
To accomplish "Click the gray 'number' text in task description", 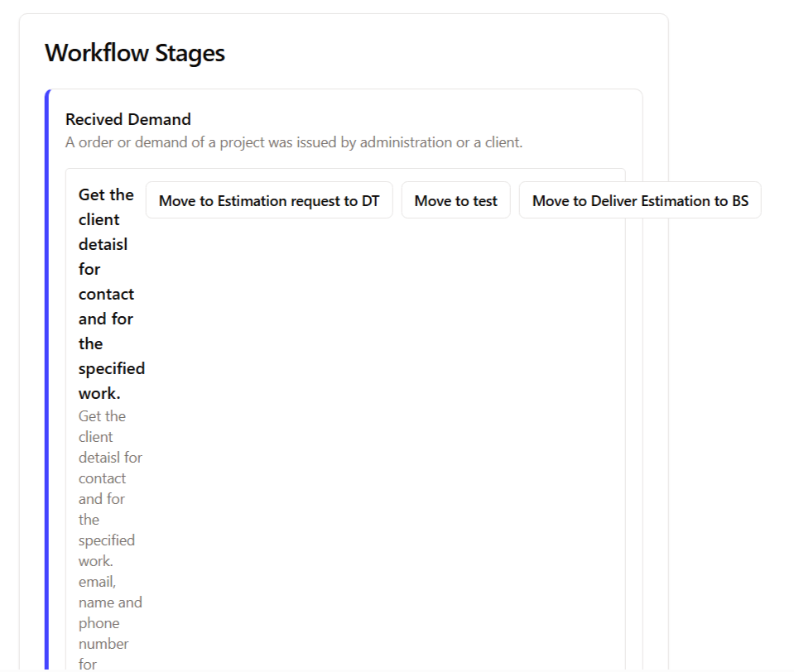I will coord(103,644).
